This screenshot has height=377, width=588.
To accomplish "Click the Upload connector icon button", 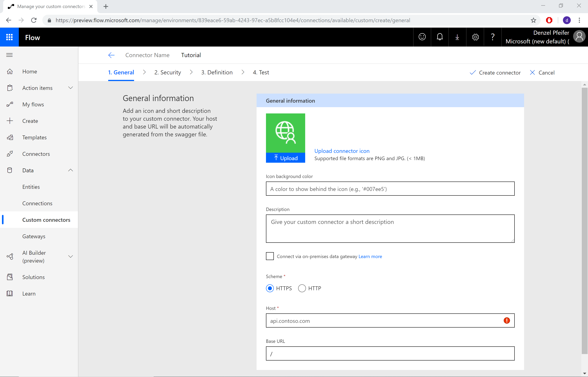I will pyautogui.click(x=342, y=151).
